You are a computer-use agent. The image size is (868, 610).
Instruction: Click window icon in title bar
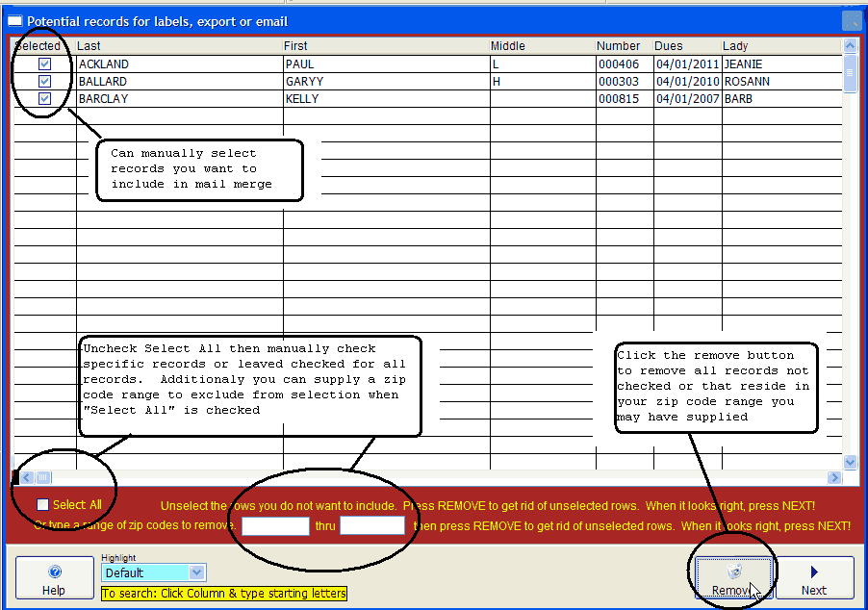pos(14,21)
